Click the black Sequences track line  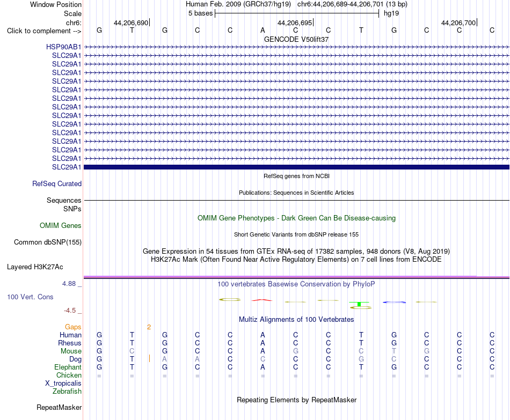(x=296, y=200)
